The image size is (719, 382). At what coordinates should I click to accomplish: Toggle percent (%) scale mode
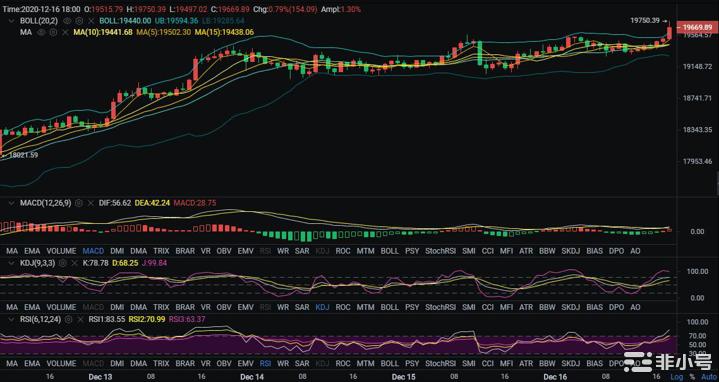[692, 376]
